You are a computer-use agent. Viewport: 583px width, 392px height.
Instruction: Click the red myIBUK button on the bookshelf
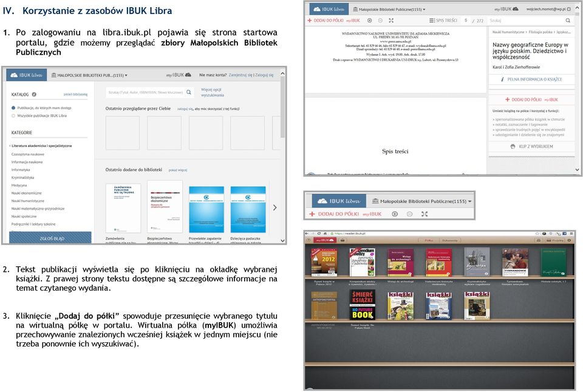click(x=324, y=240)
